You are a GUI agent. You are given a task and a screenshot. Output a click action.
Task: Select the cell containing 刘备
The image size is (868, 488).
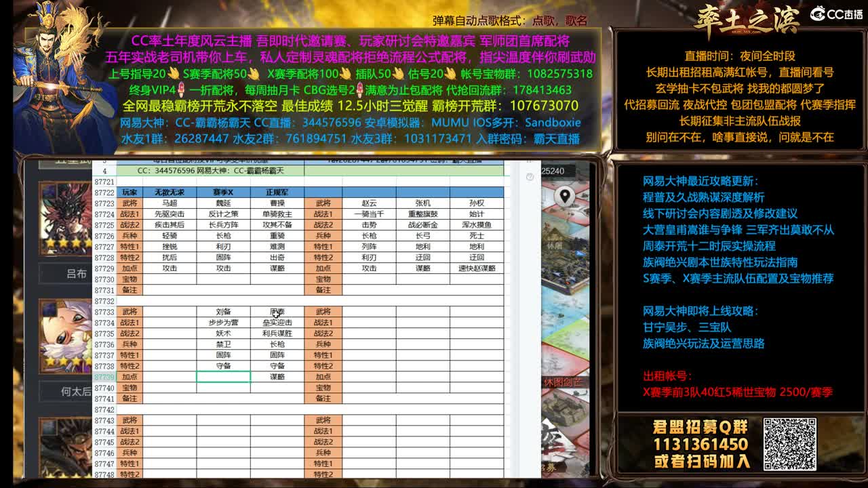(x=223, y=312)
